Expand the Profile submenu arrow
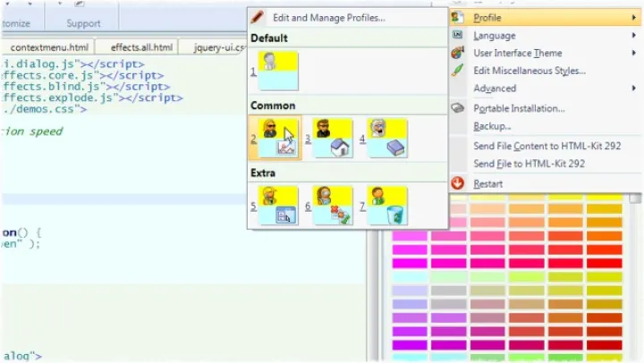This screenshot has width=644, height=363. pyautogui.click(x=634, y=18)
